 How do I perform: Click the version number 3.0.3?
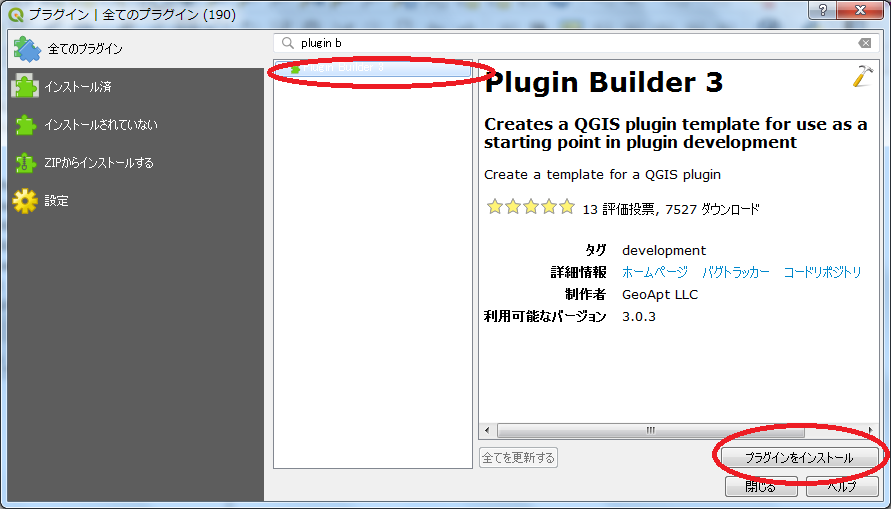pos(639,317)
